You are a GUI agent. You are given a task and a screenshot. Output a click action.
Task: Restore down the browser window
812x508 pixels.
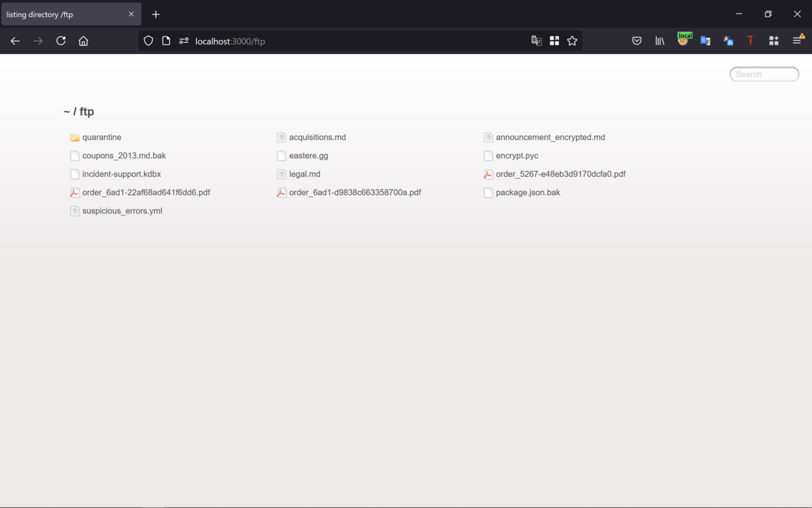tap(768, 14)
